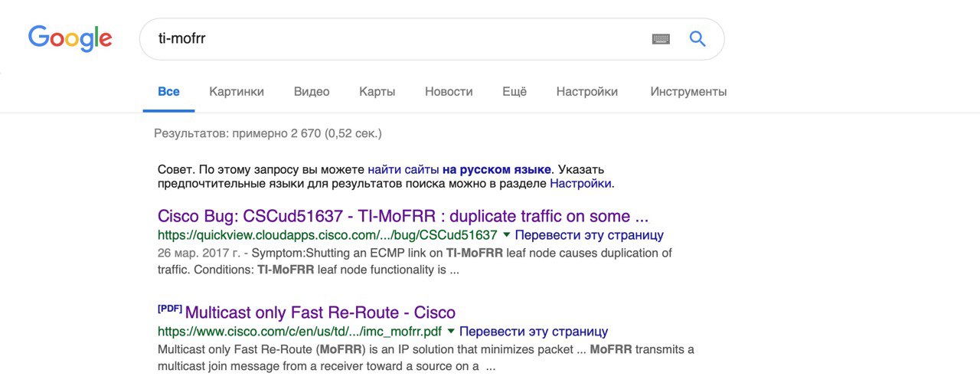
Task: Select the Новости tab
Action: coord(449,92)
